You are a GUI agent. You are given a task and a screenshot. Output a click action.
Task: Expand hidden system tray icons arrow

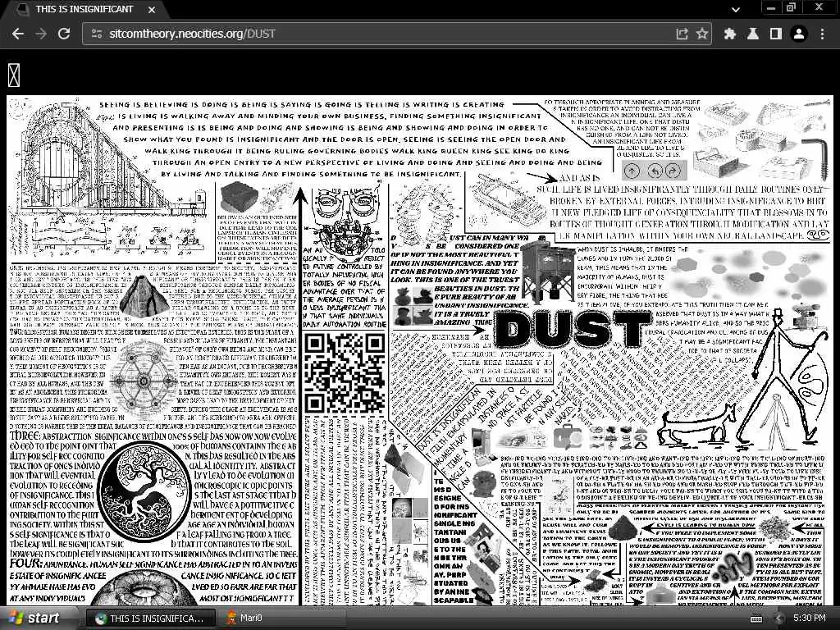[x=779, y=619]
